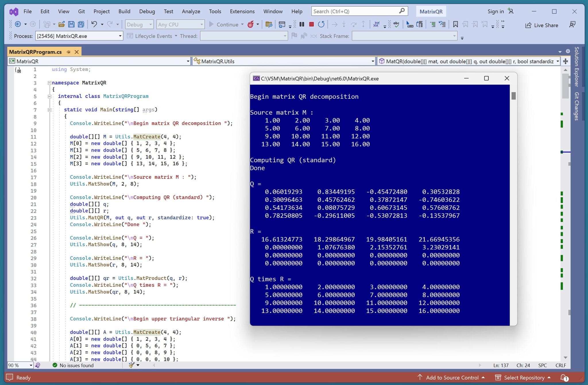Click the Restart debugging icon

pyautogui.click(x=322, y=24)
